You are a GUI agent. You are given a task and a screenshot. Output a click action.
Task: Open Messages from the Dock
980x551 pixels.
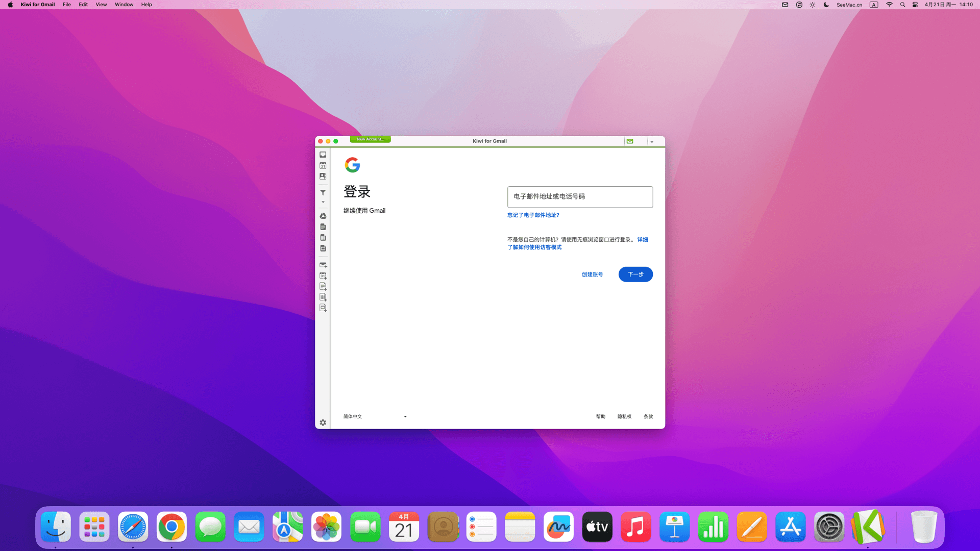[210, 527]
